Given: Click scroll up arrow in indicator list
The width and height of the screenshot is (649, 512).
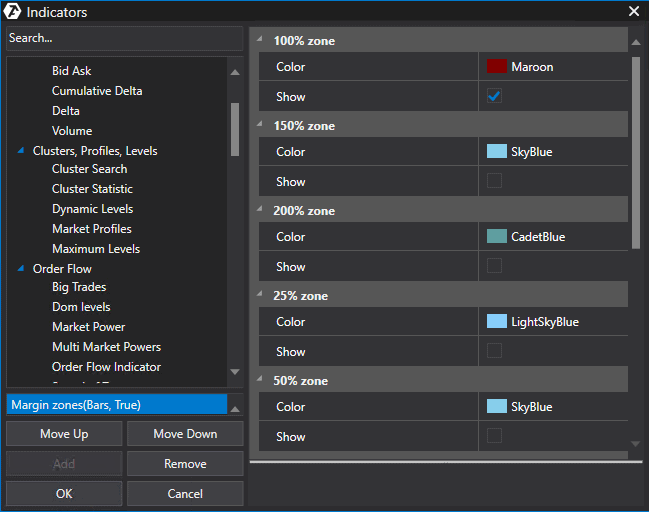Looking at the screenshot, I should (x=235, y=72).
